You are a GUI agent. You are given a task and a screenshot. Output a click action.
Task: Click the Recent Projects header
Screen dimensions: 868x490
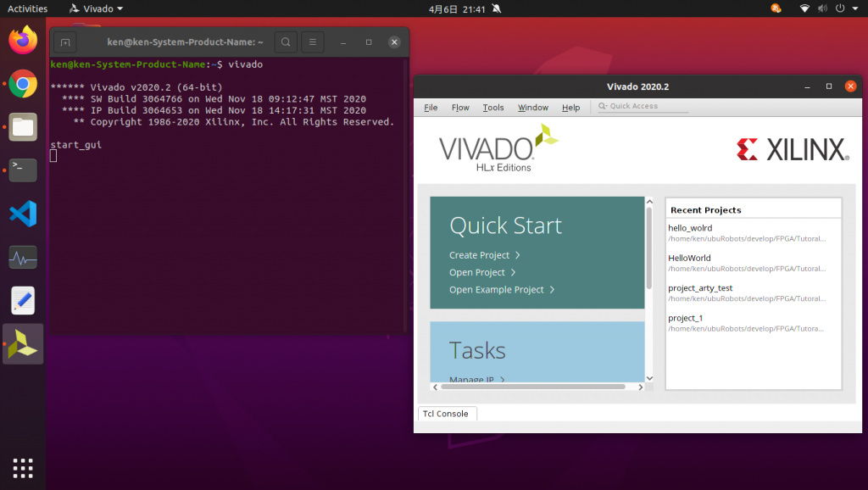(706, 210)
